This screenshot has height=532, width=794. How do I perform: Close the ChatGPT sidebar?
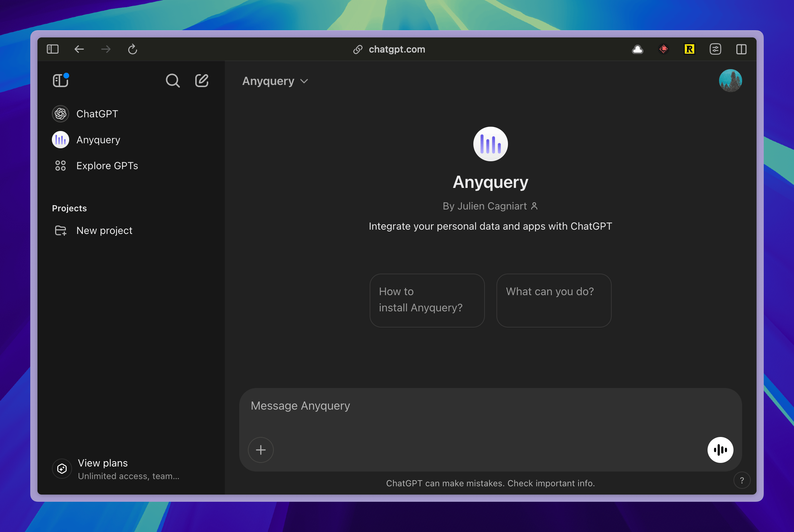click(61, 80)
